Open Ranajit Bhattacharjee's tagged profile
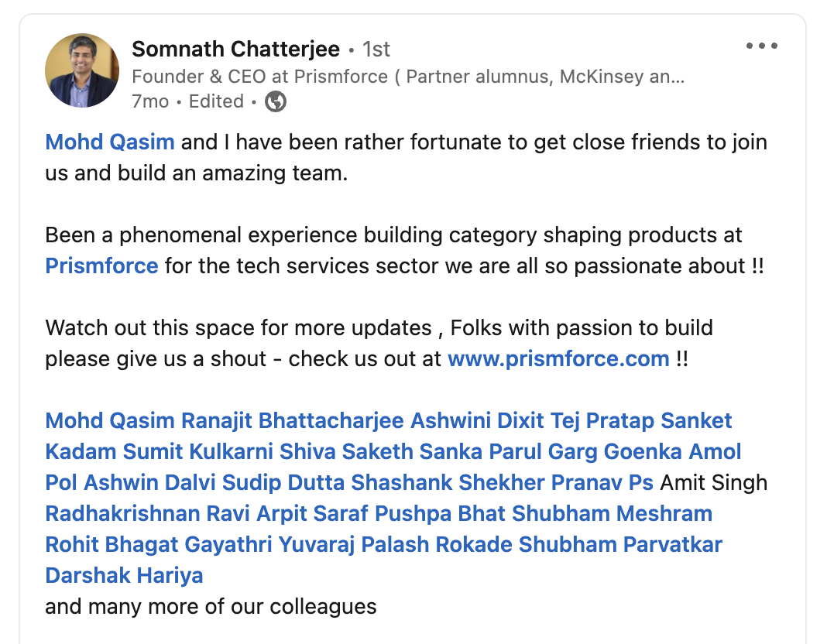827x644 pixels. click(293, 421)
